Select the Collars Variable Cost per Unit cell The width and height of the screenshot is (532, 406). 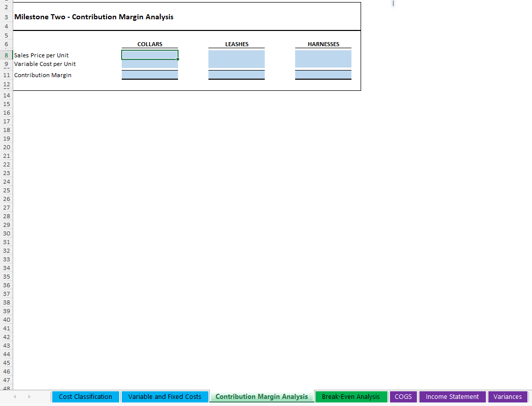150,64
